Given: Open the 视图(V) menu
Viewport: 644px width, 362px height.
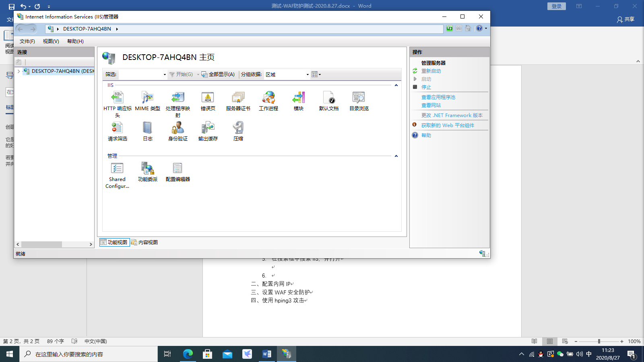Looking at the screenshot, I should [51, 41].
